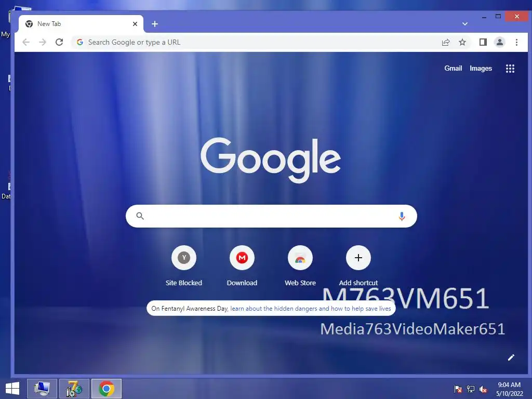This screenshot has width=532, height=399.
Task: Open the Site Blocked shortcut
Action: click(184, 266)
